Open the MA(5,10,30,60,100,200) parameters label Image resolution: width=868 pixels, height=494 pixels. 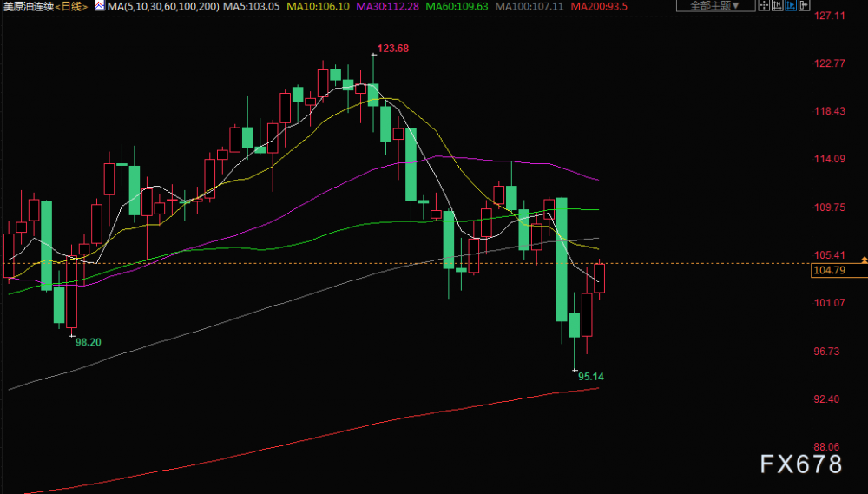(x=163, y=6)
